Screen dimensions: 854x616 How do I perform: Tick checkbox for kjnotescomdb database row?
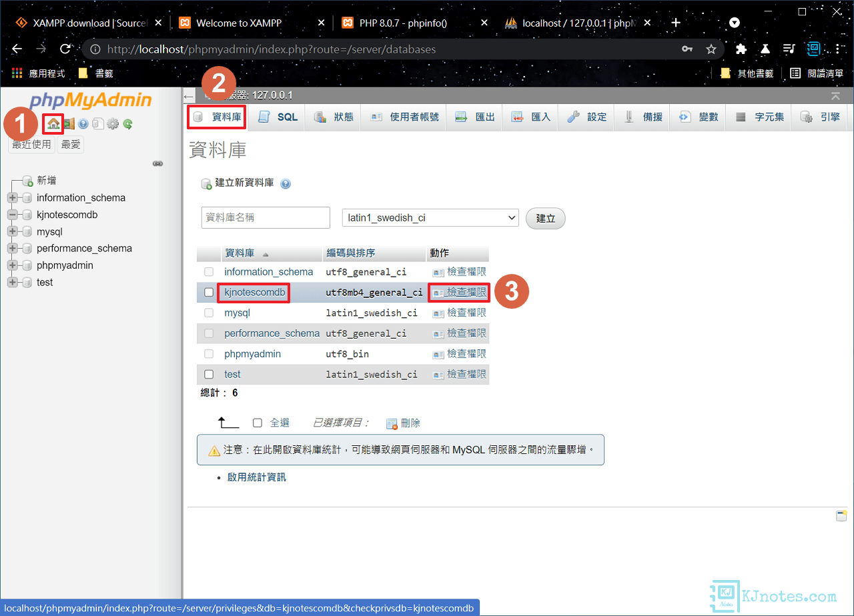coord(209,292)
